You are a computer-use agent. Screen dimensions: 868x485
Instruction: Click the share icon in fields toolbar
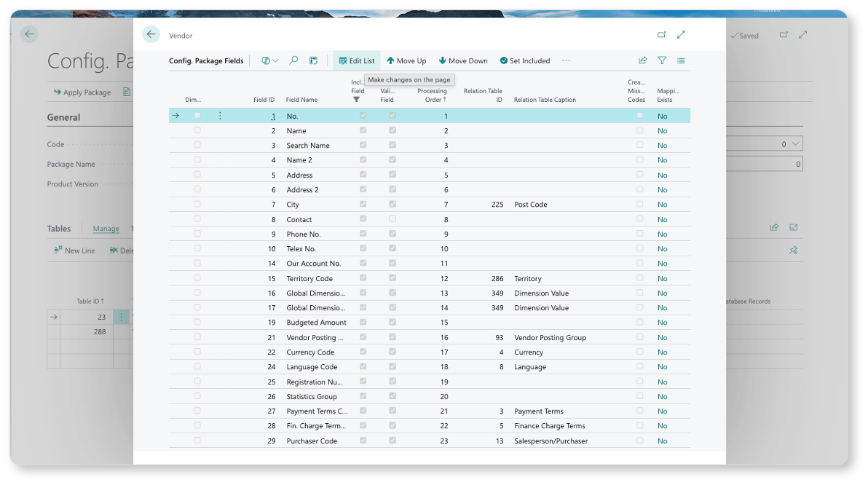click(643, 60)
